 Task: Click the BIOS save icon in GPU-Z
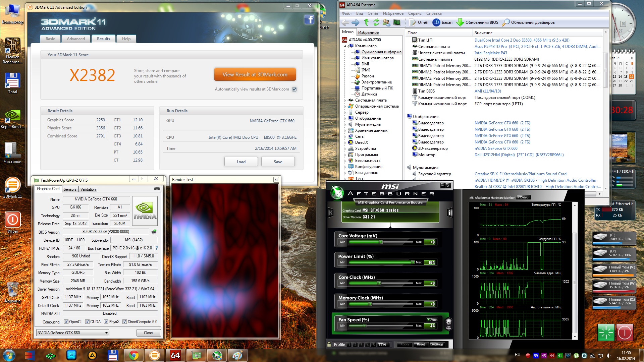(154, 232)
